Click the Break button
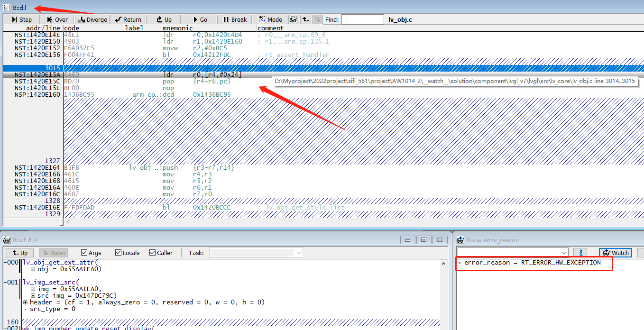The image size is (644, 330). [x=234, y=19]
